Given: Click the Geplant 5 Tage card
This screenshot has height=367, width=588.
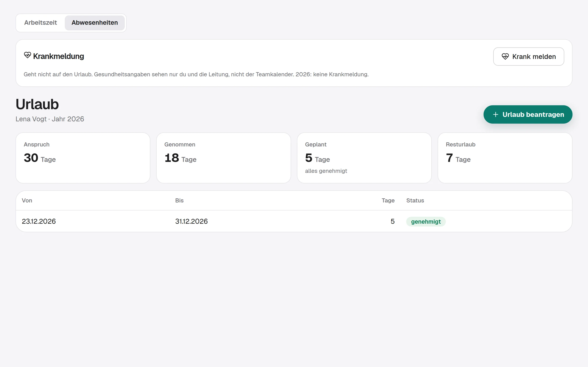Looking at the screenshot, I should click(x=364, y=158).
